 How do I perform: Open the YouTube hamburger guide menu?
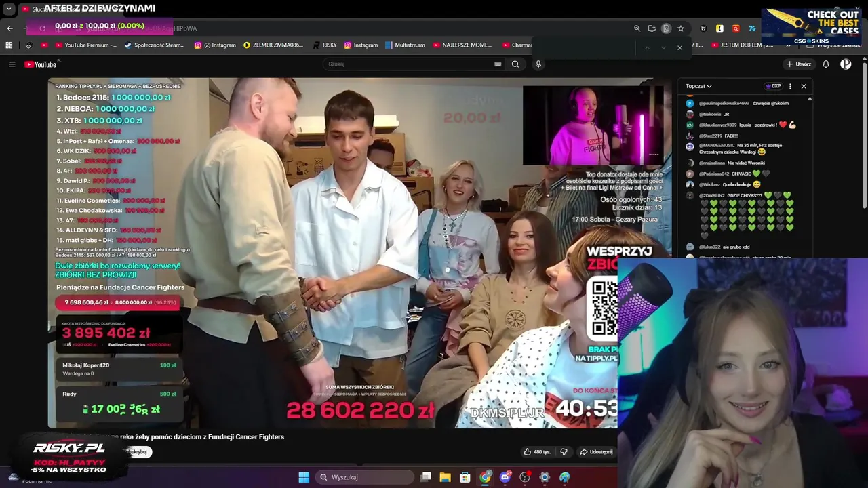[12, 64]
